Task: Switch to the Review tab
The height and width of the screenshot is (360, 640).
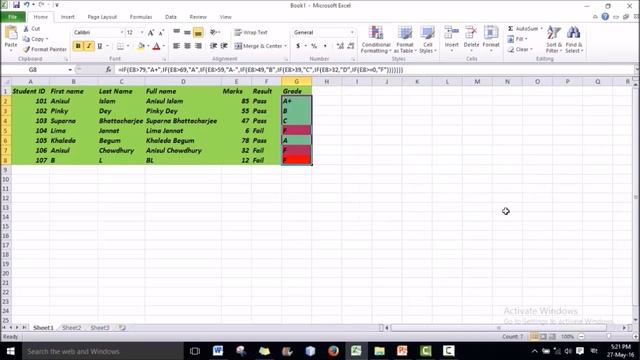Action: tap(198, 17)
